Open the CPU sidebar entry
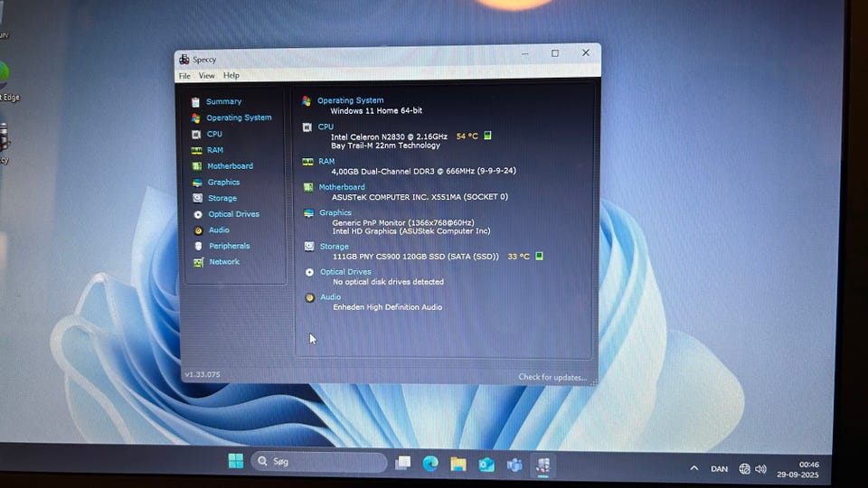 pyautogui.click(x=214, y=134)
